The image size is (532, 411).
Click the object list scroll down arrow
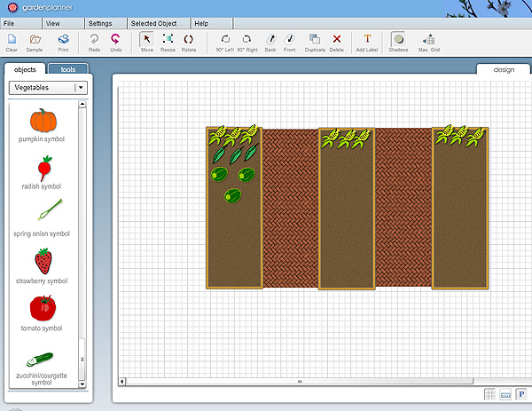82,384
